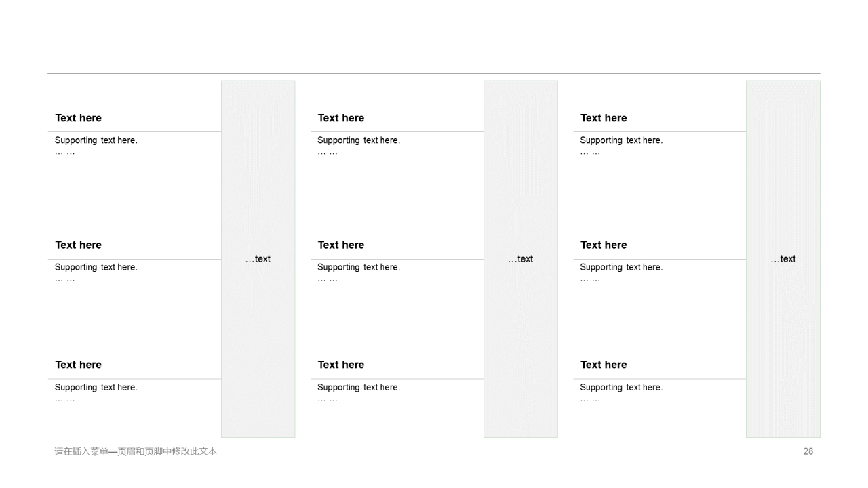This screenshot has width=868, height=488.
Task: Click the slide number 28
Action: pos(808,451)
